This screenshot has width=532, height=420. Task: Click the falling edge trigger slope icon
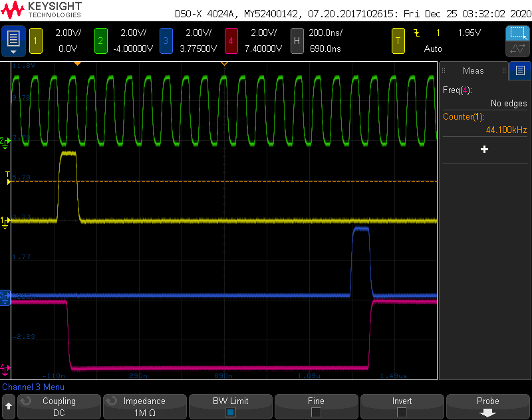coord(417,33)
